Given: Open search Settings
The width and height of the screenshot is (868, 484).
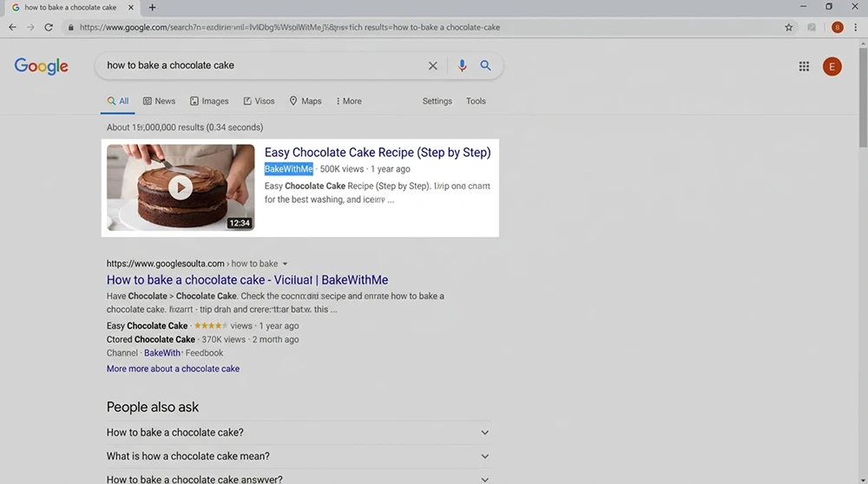Looking at the screenshot, I should (x=437, y=101).
